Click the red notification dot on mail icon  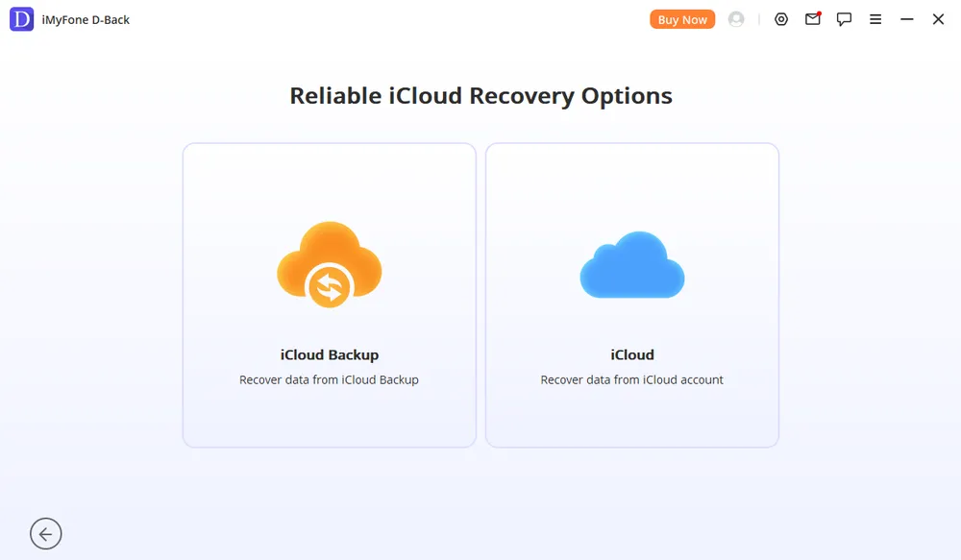click(x=820, y=12)
